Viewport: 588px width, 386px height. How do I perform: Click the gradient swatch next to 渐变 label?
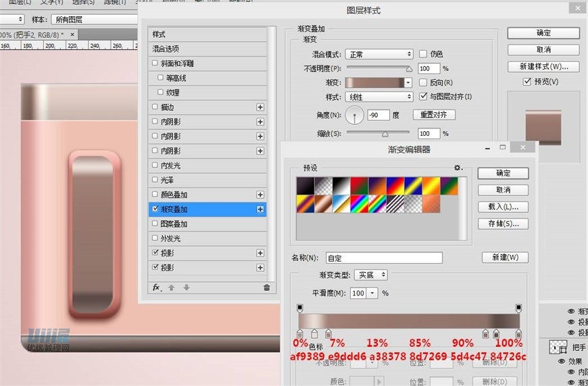(x=374, y=82)
